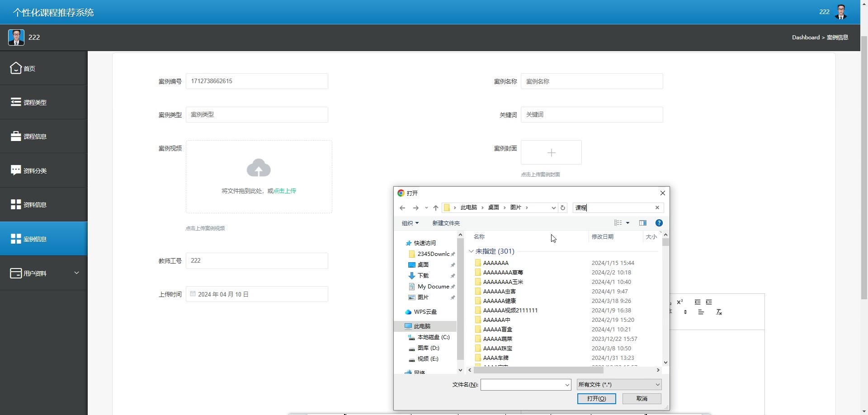868x415 pixels.
Task: Go back in the file dialog
Action: tap(402, 208)
